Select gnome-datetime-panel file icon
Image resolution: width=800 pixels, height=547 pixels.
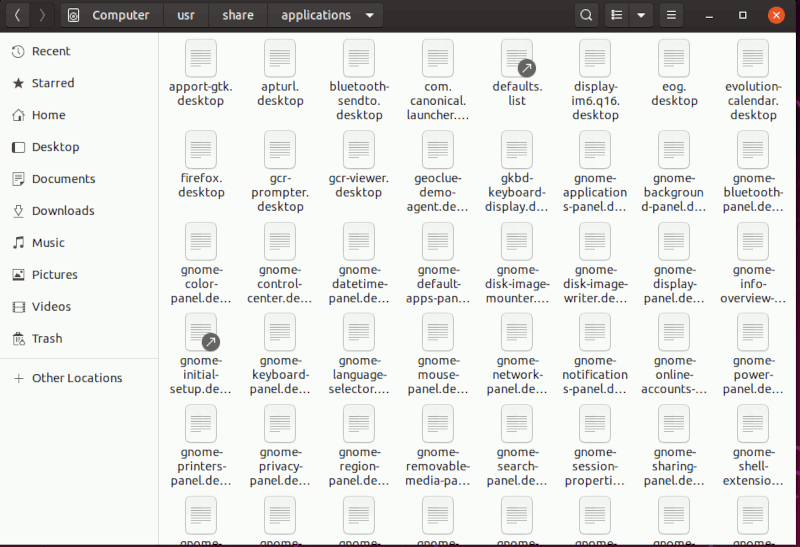359,241
